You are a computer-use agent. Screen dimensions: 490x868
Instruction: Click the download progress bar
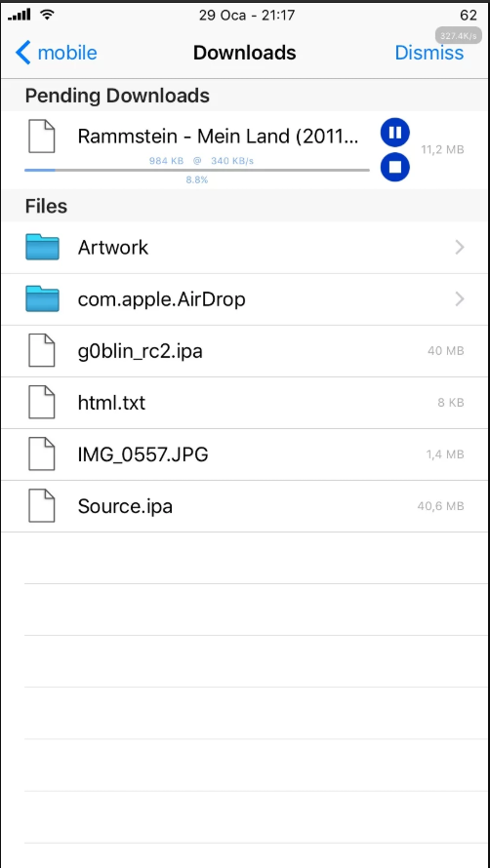coord(197,170)
